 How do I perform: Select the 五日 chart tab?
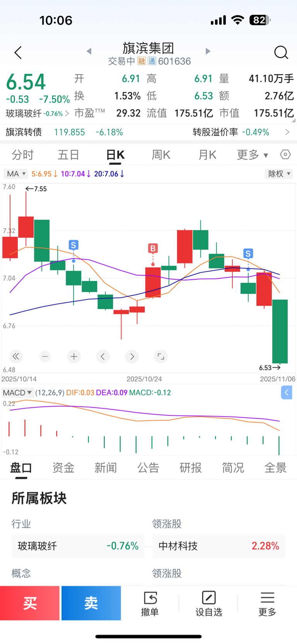coord(68,155)
